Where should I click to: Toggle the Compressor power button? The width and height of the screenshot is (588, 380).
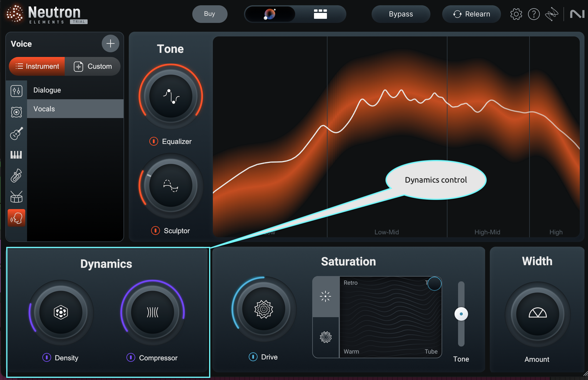tap(131, 357)
